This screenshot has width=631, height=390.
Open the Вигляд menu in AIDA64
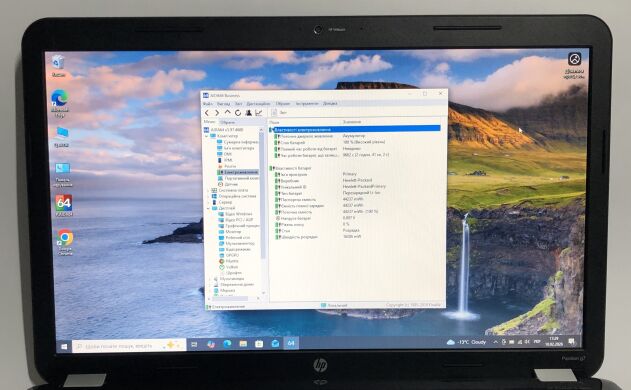pyautogui.click(x=223, y=103)
